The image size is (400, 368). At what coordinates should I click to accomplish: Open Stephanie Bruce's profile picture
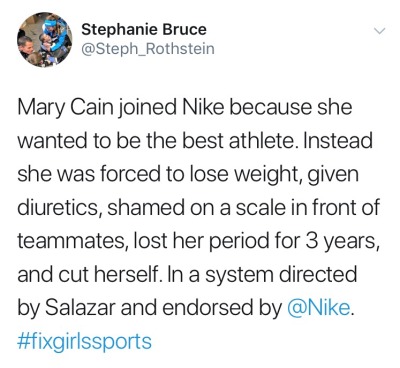click(45, 40)
